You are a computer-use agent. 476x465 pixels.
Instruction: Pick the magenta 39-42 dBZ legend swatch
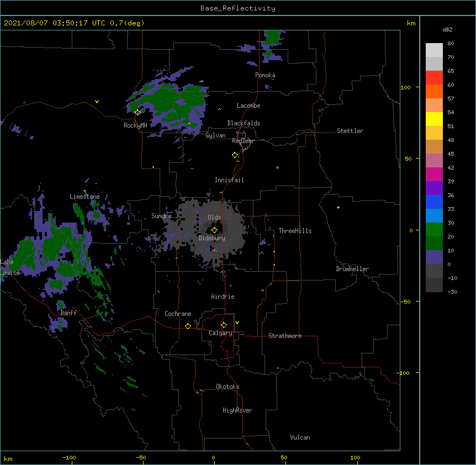tap(434, 175)
